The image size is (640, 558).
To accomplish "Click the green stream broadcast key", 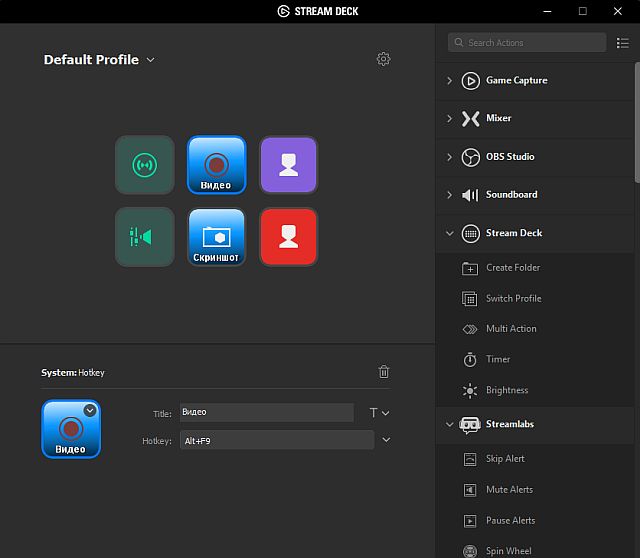I will click(145, 165).
